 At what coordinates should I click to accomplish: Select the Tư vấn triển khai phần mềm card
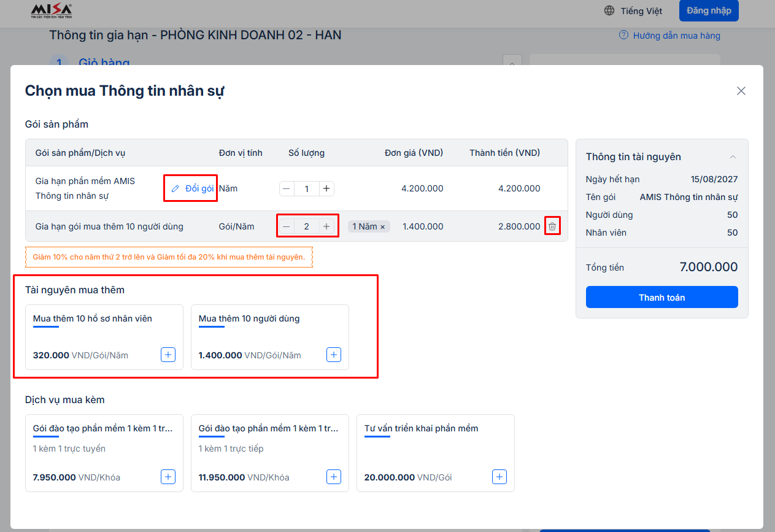click(436, 453)
